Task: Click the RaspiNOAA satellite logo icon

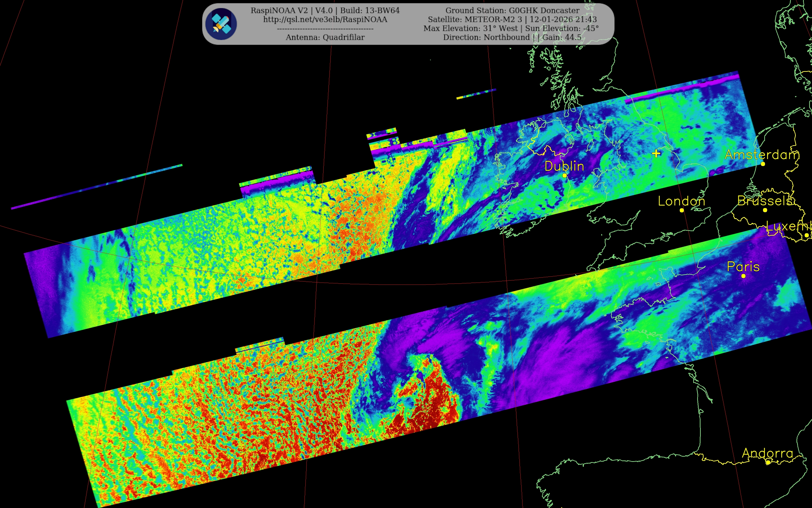Action: [x=221, y=24]
